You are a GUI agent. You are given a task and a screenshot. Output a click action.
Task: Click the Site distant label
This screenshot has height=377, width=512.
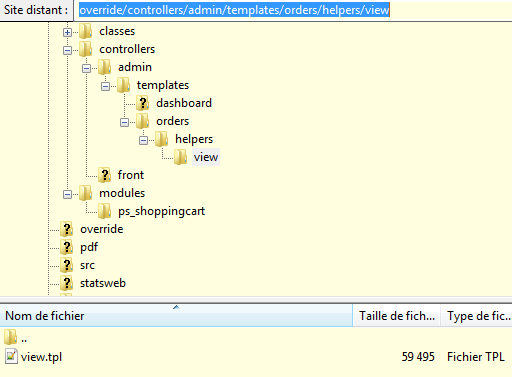point(36,10)
